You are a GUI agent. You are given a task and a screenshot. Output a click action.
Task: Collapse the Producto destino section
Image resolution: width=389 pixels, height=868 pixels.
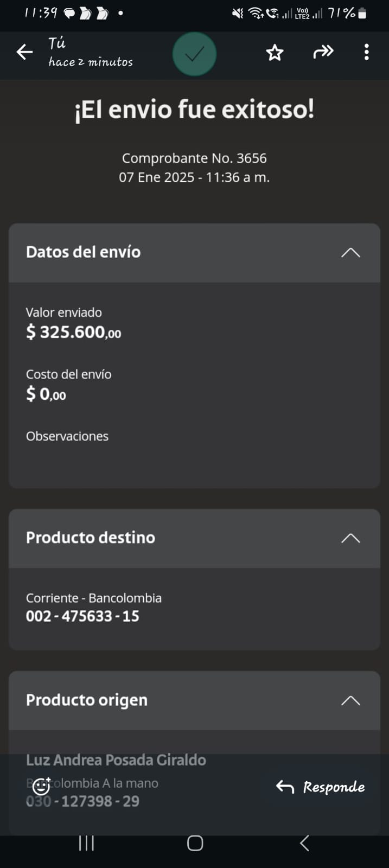click(x=350, y=538)
